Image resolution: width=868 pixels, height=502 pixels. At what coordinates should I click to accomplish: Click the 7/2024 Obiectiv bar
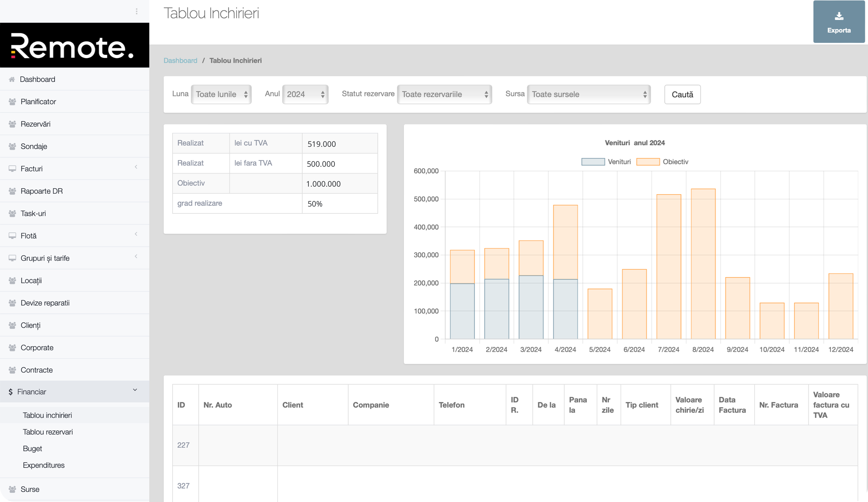click(x=669, y=267)
